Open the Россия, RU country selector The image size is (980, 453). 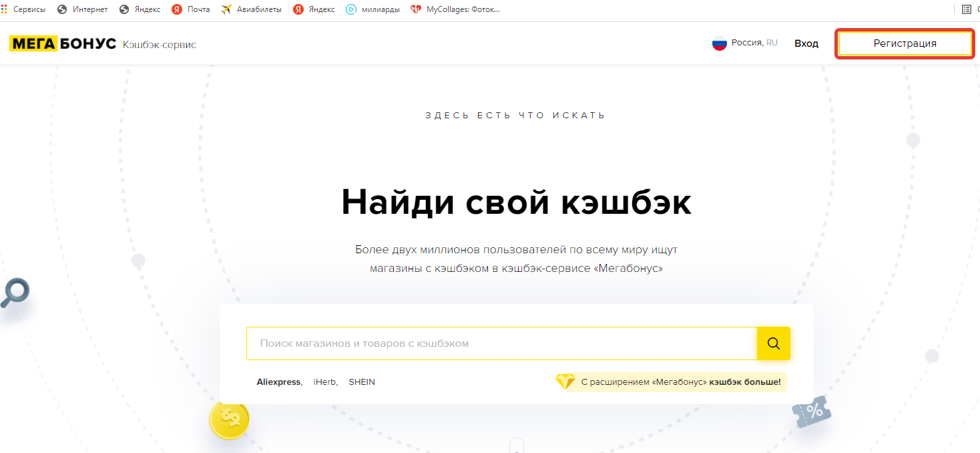click(x=745, y=43)
